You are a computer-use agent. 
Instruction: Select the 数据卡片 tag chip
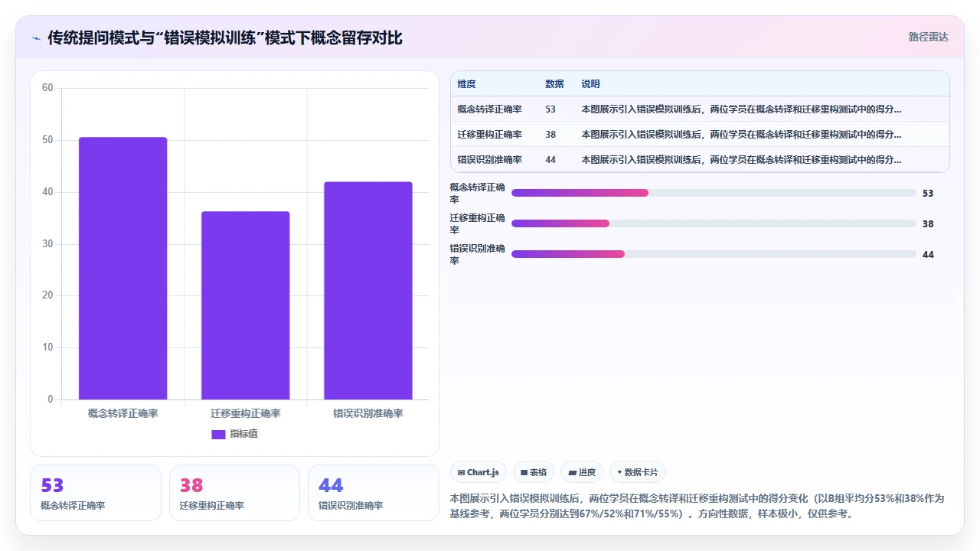[637, 472]
